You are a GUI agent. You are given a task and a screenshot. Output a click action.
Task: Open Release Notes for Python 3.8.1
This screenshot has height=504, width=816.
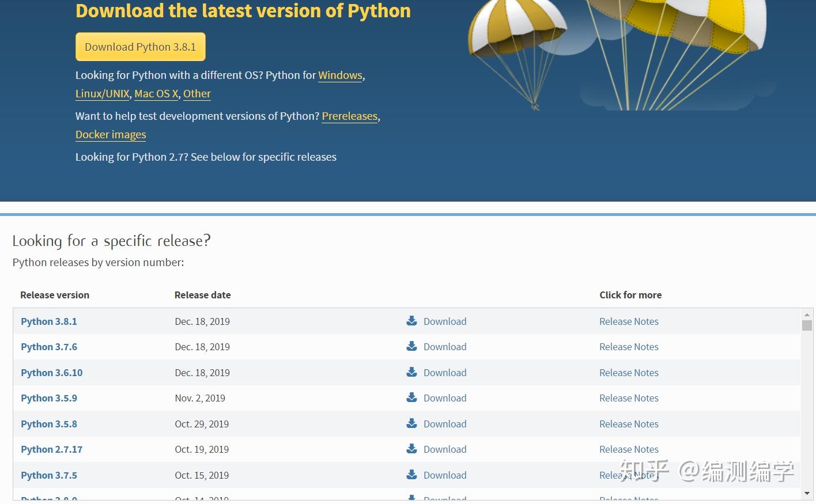629,321
